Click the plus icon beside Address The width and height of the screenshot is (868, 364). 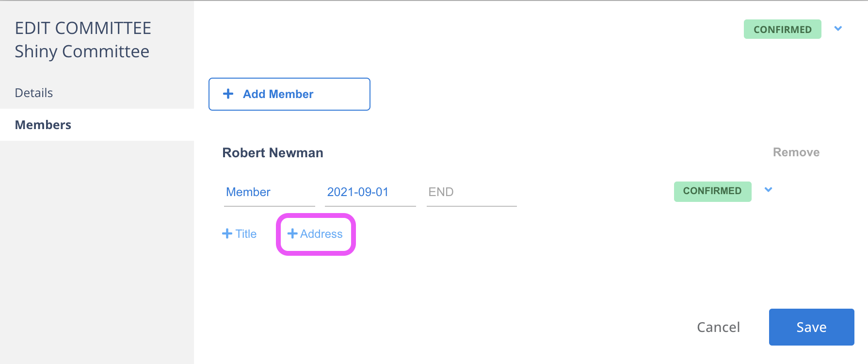(x=292, y=234)
